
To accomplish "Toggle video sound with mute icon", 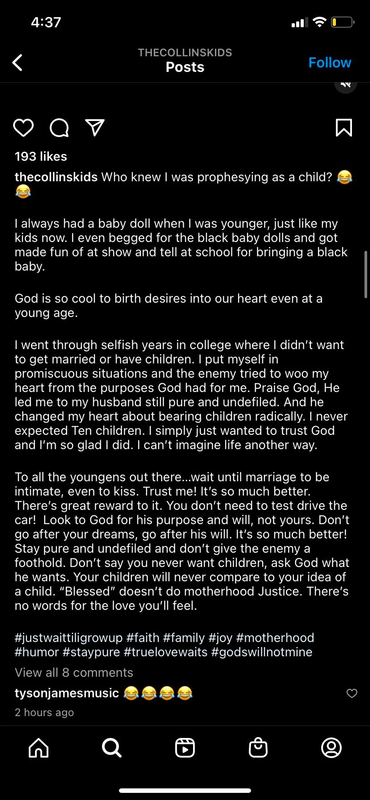I will point(346,86).
